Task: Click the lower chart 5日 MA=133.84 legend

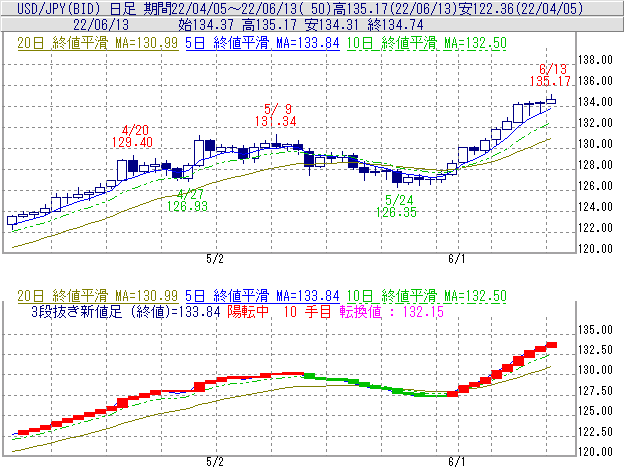Action: click(262, 296)
